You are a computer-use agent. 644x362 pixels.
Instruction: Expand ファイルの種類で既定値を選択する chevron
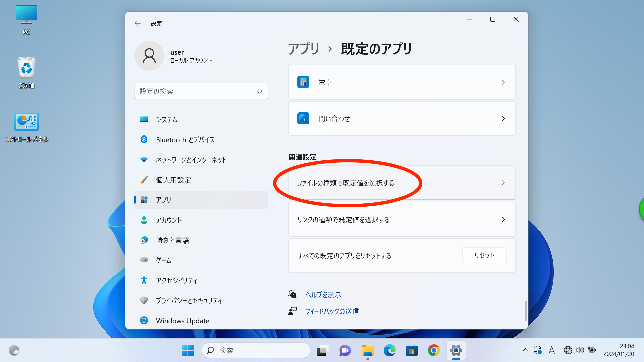click(x=503, y=183)
